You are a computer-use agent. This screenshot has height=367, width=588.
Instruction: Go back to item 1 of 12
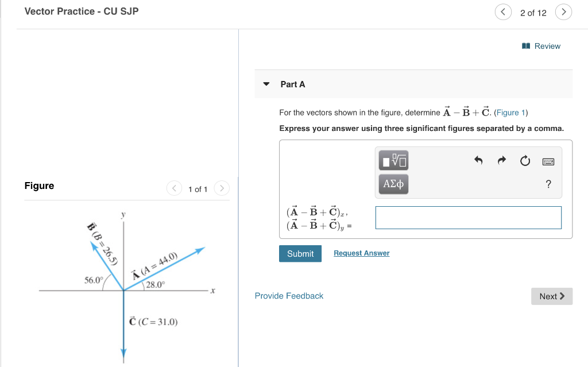(503, 11)
